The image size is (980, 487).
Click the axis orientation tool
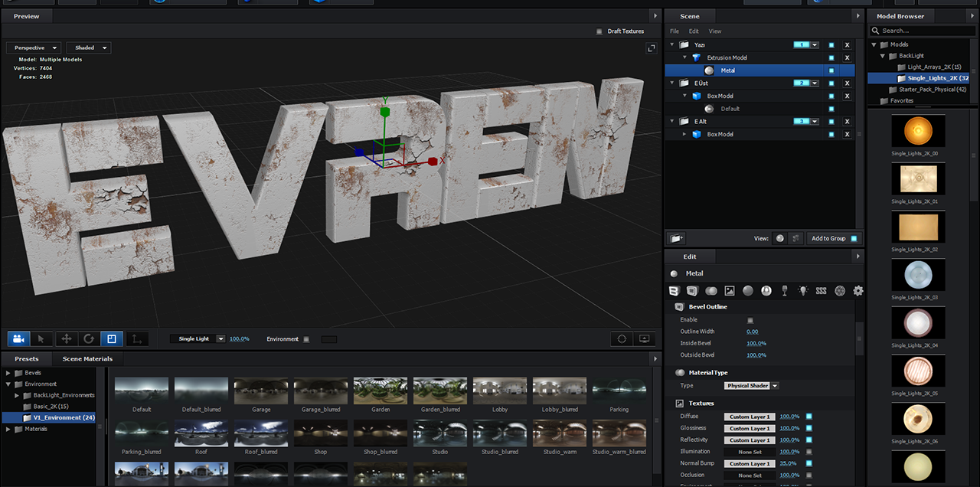pyautogui.click(x=137, y=338)
